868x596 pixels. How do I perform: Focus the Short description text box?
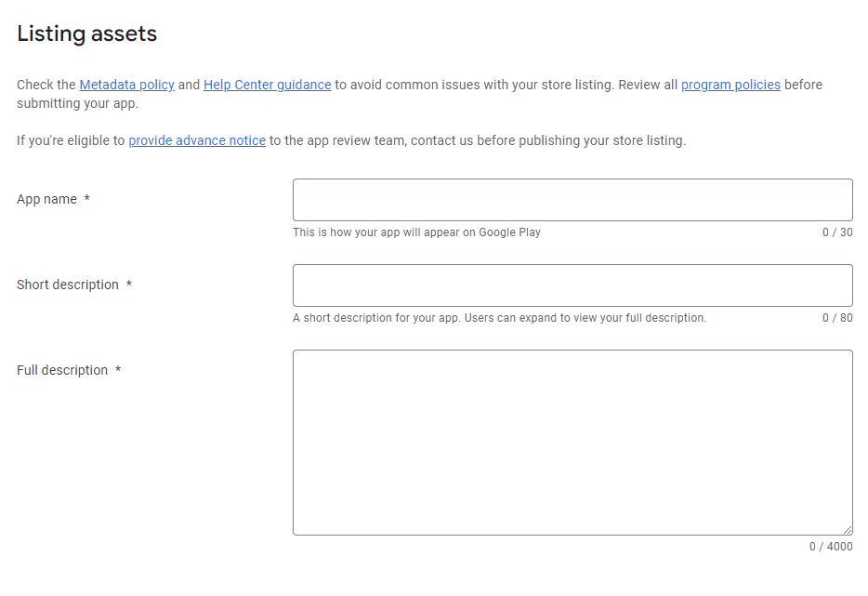tap(572, 285)
